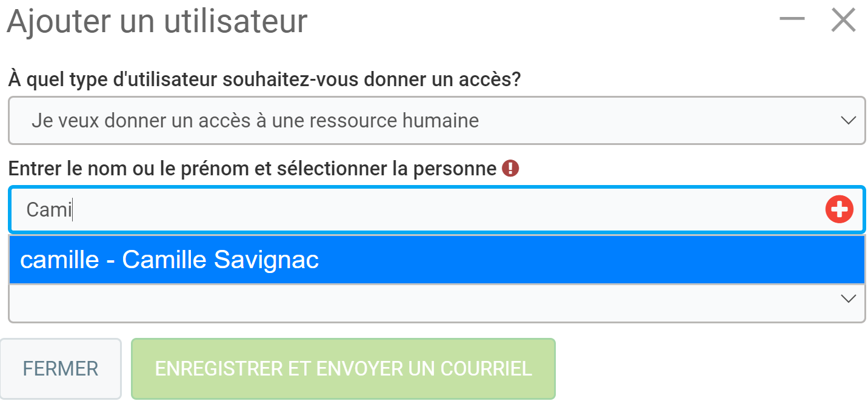Image resolution: width=868 pixels, height=401 pixels.
Task: Minimize the Ajouter un utilisateur dialog
Action: [x=792, y=19]
